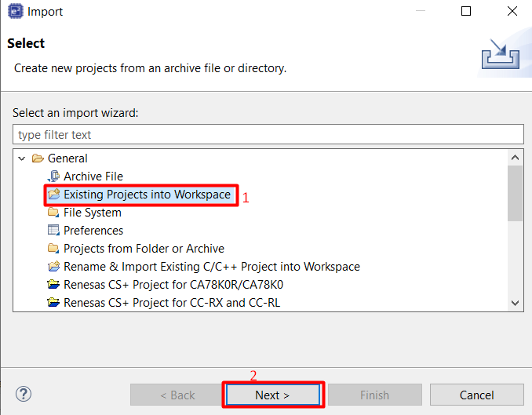532x415 pixels.
Task: Click the wizard list scrollbar thumb
Action: [515, 192]
